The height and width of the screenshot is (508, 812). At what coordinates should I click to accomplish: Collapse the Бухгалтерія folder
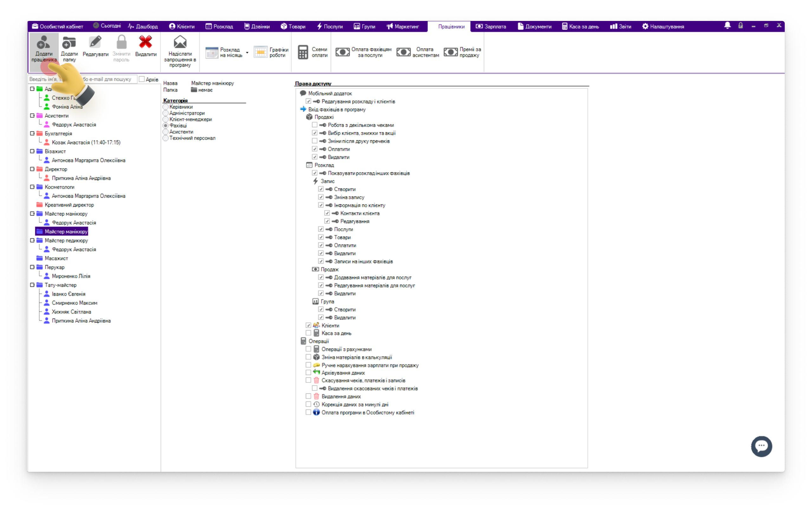coord(32,133)
